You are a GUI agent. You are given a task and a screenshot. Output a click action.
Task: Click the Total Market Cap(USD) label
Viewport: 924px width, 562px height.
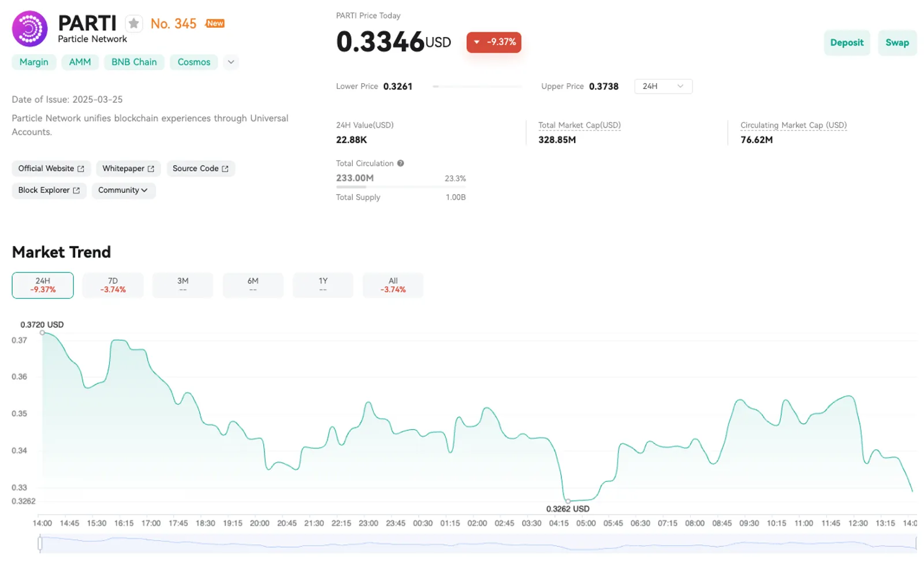(579, 125)
